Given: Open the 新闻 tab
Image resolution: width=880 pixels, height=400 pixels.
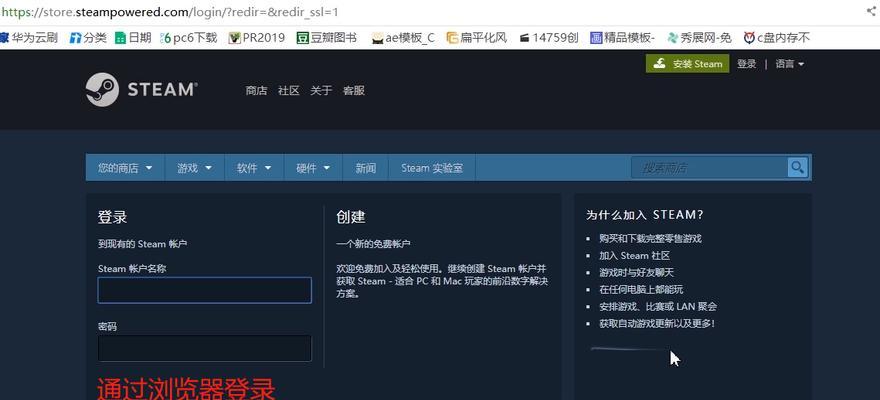Looking at the screenshot, I should [365, 168].
